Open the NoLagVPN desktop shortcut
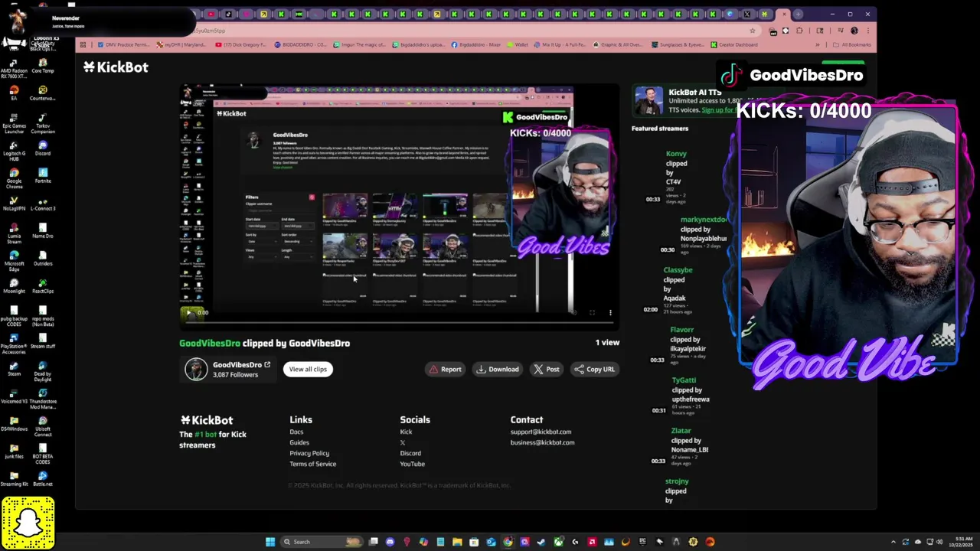Image resolution: width=980 pixels, height=551 pixels. (14, 203)
